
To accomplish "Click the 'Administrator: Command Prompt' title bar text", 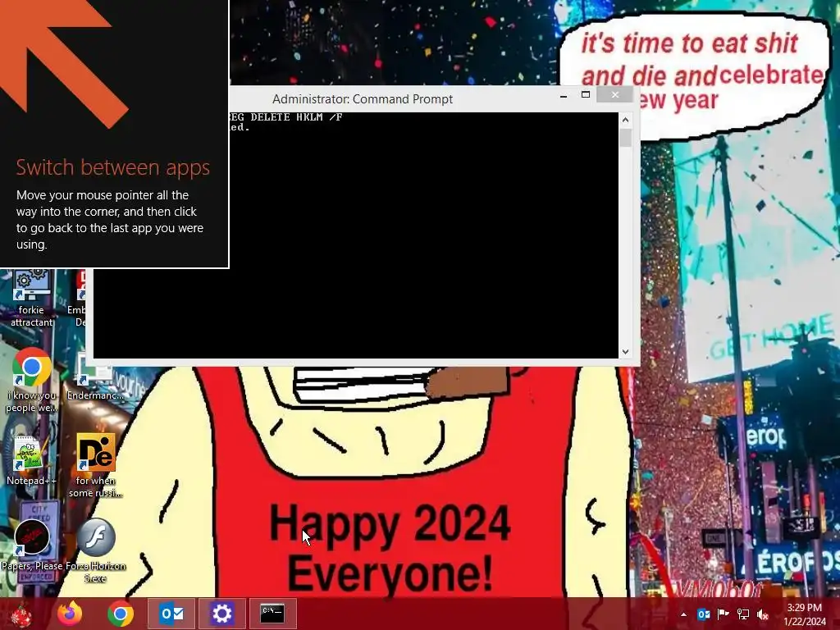I will (362, 99).
